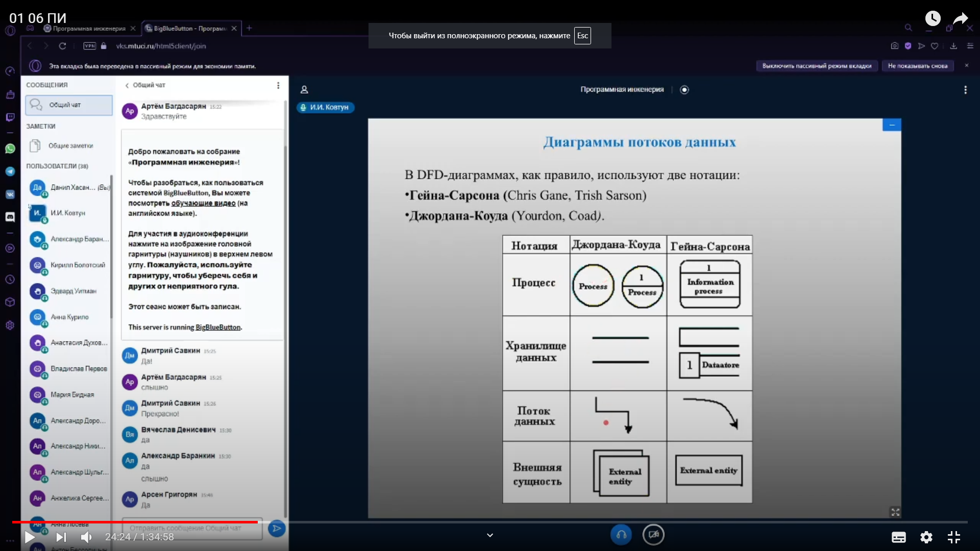Seek on the video progress bar
The height and width of the screenshot is (551, 980).
tap(490, 522)
